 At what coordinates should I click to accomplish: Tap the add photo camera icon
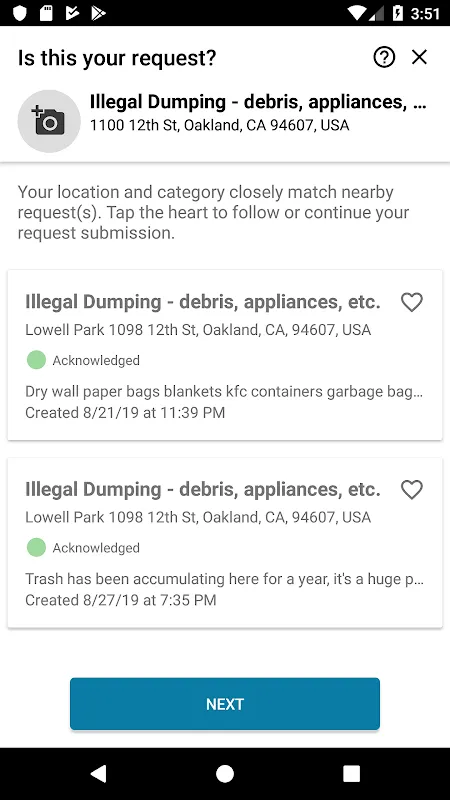point(49,121)
